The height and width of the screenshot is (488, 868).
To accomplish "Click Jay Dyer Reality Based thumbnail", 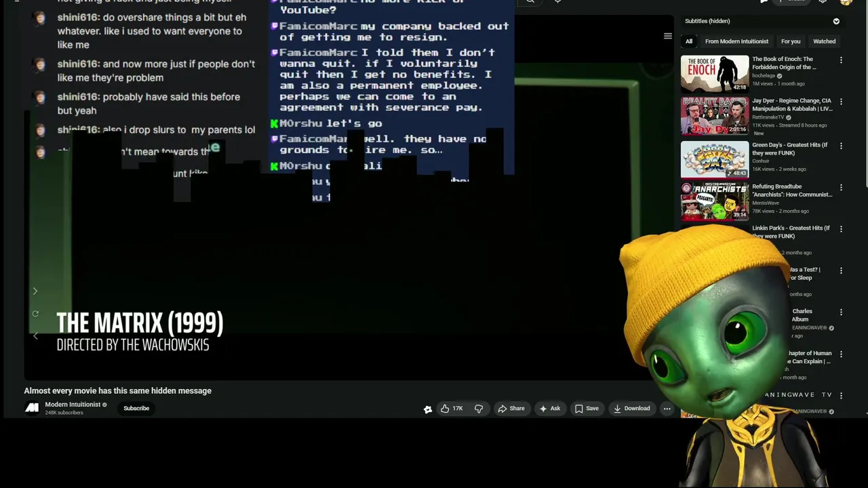I will click(715, 116).
